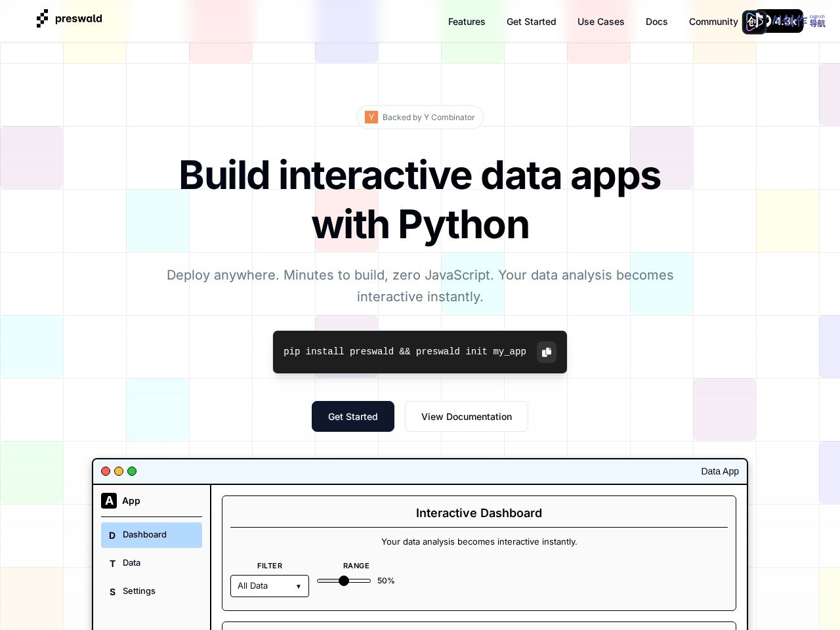This screenshot has height=630, width=840.
Task: Click the dashboard description below Interactive Dashboard
Action: [479, 542]
